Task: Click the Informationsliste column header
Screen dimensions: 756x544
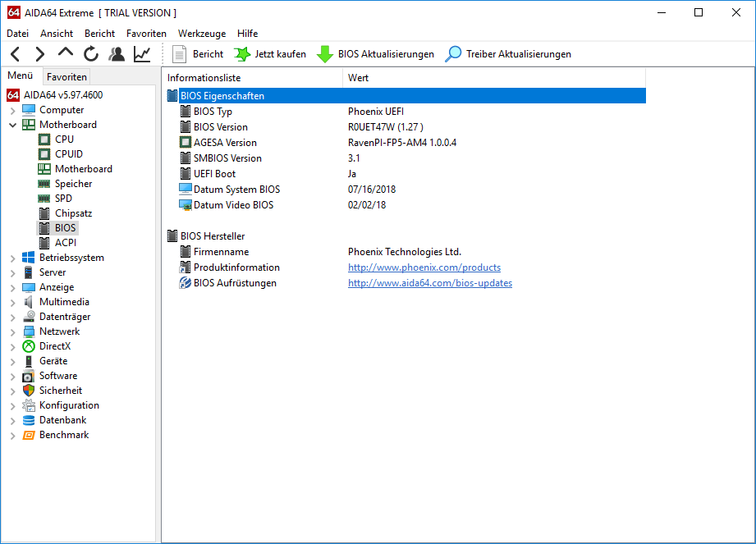Action: coord(252,78)
